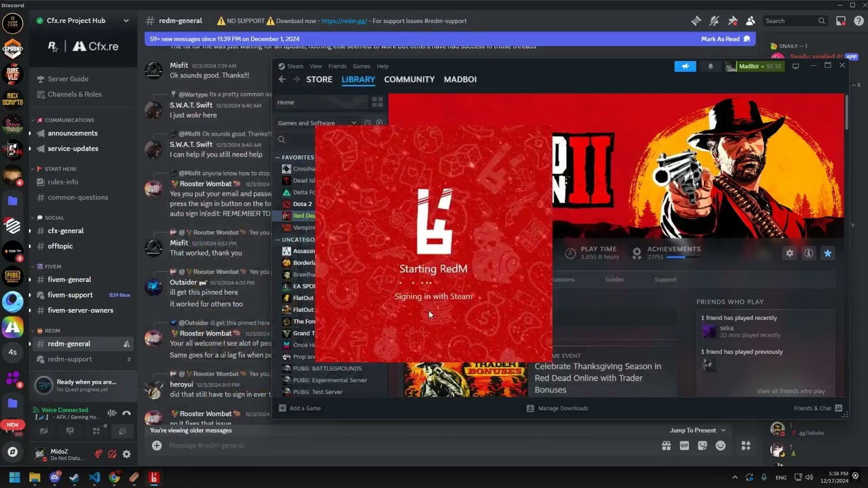Image resolution: width=868 pixels, height=488 pixels.
Task: Unmute microphone in Discord user panel
Action: (98, 454)
